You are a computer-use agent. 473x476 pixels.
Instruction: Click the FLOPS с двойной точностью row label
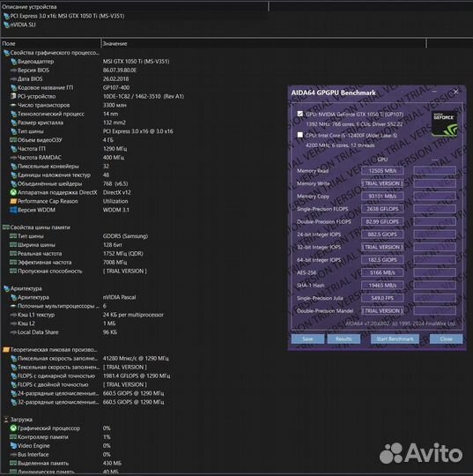pyautogui.click(x=53, y=384)
